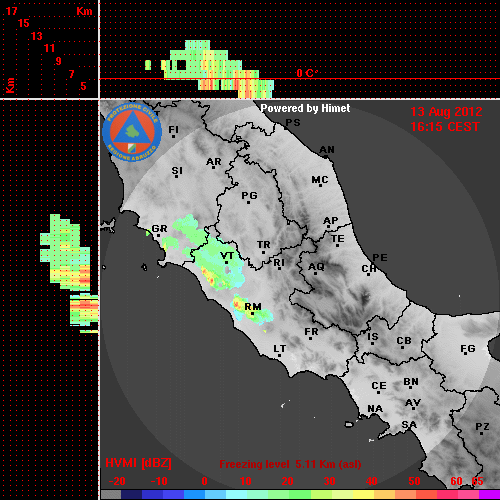Viewport: 500px width, 500px height.
Task: Click the '15' altitude label
Action: point(24,23)
